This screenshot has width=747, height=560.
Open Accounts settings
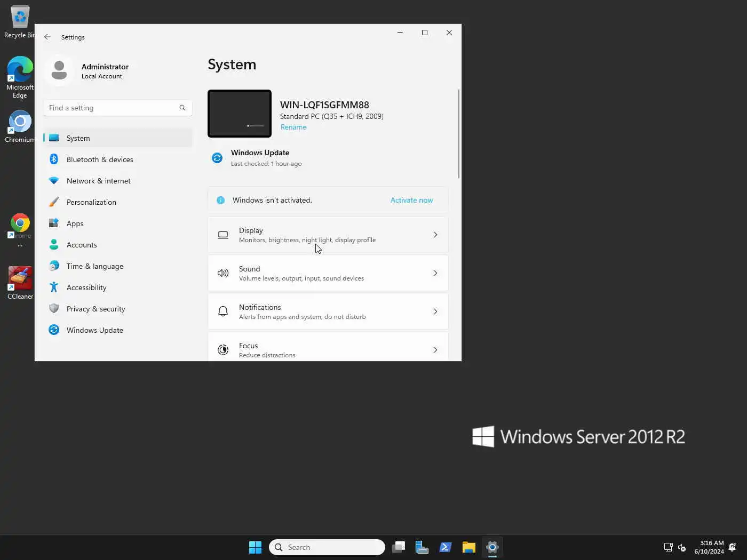coord(118,245)
